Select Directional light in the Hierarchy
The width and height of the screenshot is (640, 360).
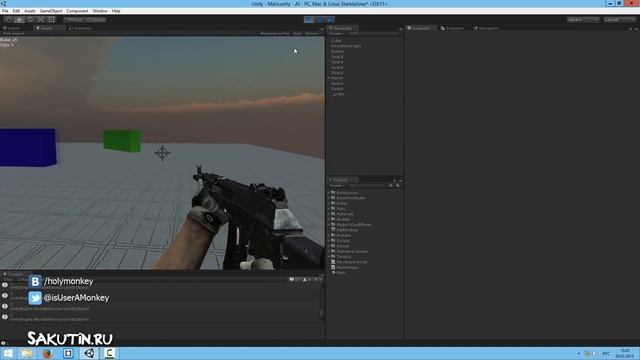[346, 46]
